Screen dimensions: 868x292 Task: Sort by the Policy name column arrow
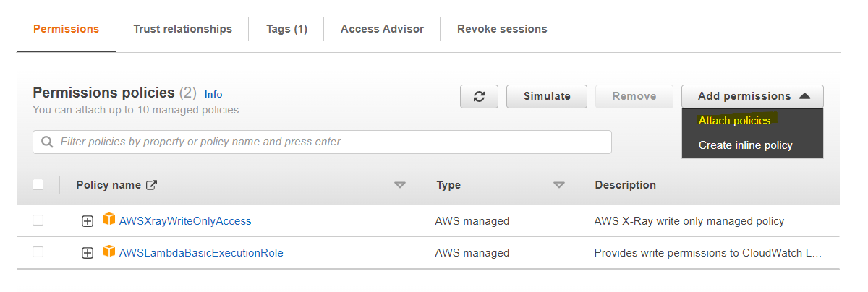pos(400,185)
